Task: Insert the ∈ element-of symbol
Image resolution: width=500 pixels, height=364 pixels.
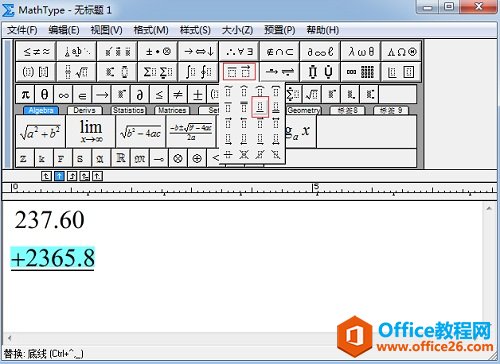Action: coord(82,95)
